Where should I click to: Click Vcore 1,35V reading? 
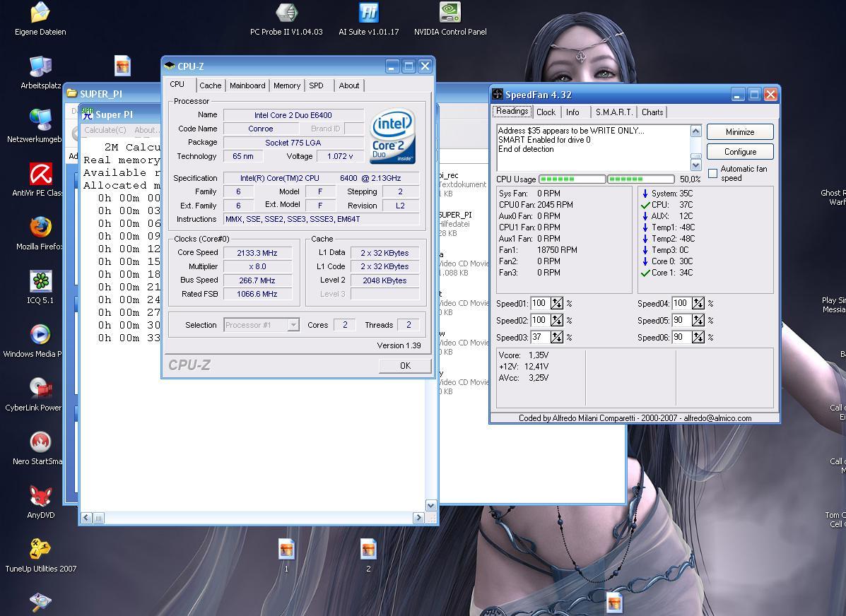pos(523,355)
